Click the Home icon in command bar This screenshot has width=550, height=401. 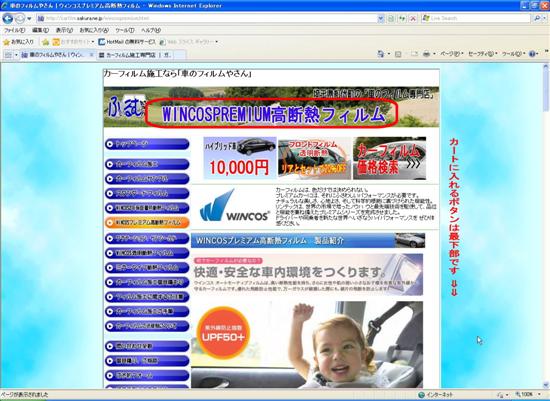(381, 54)
